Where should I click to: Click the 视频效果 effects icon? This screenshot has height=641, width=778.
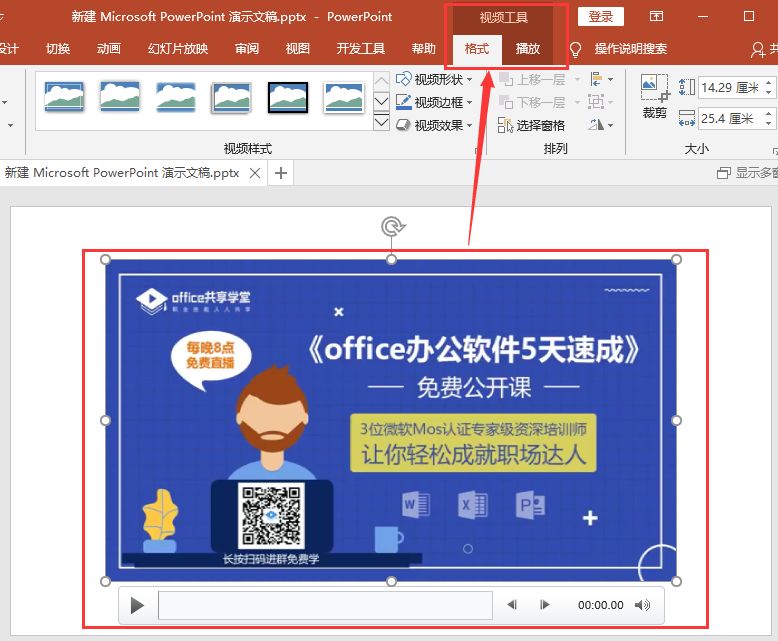point(403,125)
